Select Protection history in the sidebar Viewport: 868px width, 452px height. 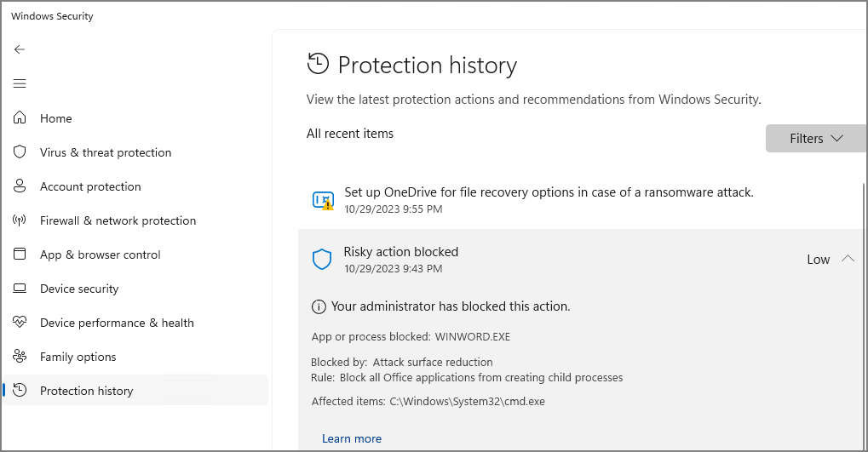tap(87, 391)
